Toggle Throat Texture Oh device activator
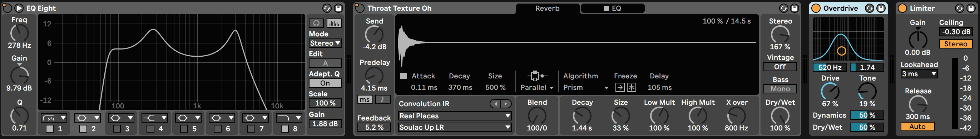Screen dimensions: 980x139 (x=360, y=8)
